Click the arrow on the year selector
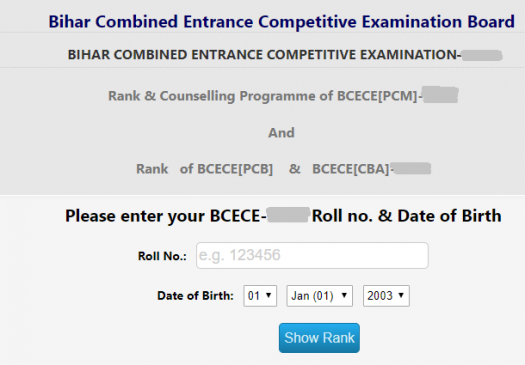 click(401, 295)
